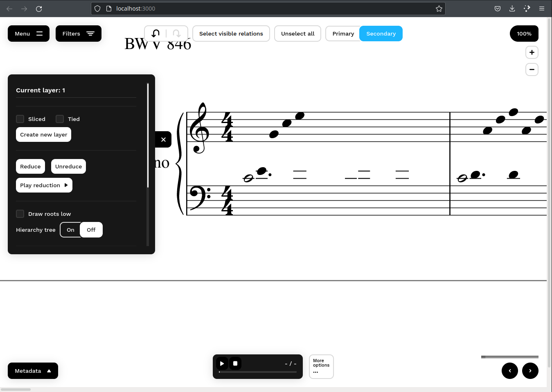Click the Current layer: 1 heading

(x=41, y=90)
